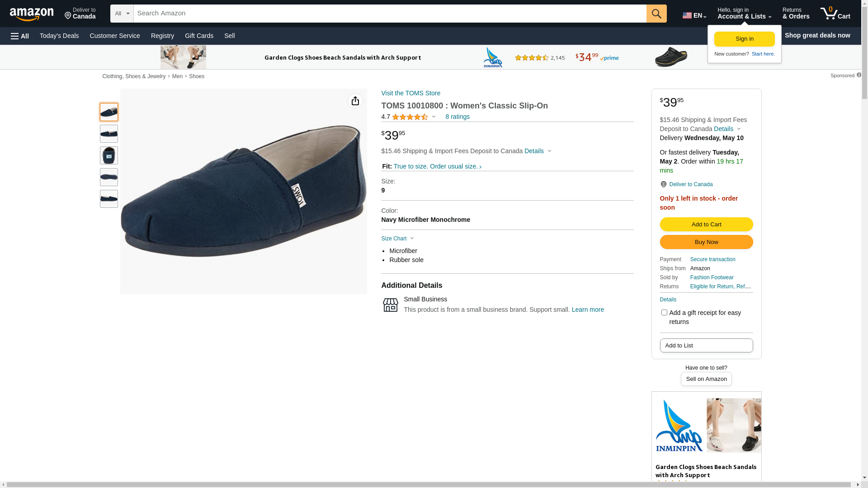Click the Add to Cart button

coord(706,225)
